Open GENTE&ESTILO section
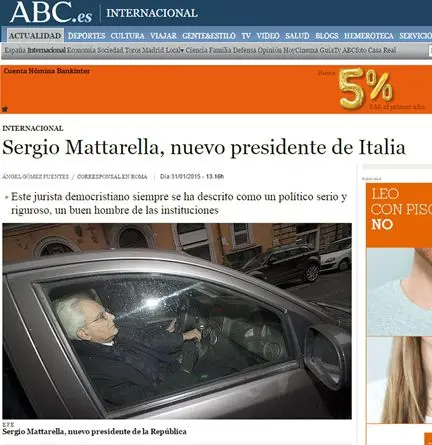The height and width of the screenshot is (445, 432). coord(209,36)
